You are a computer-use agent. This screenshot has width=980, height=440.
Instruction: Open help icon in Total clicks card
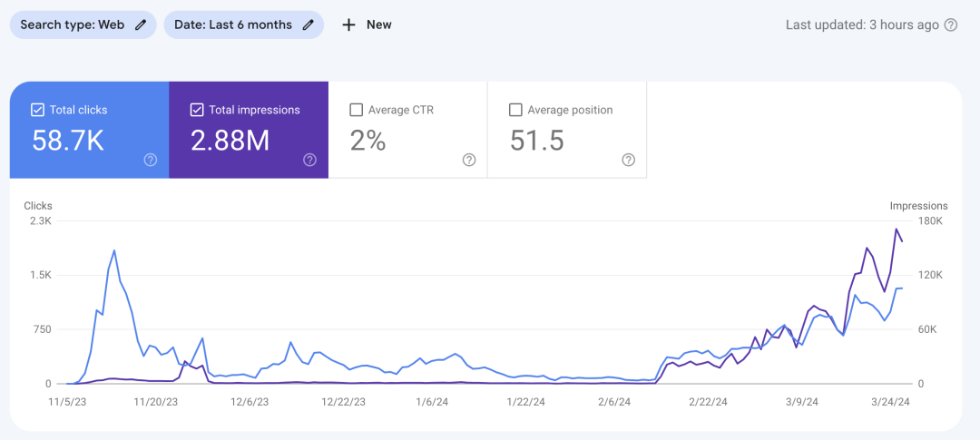[150, 160]
